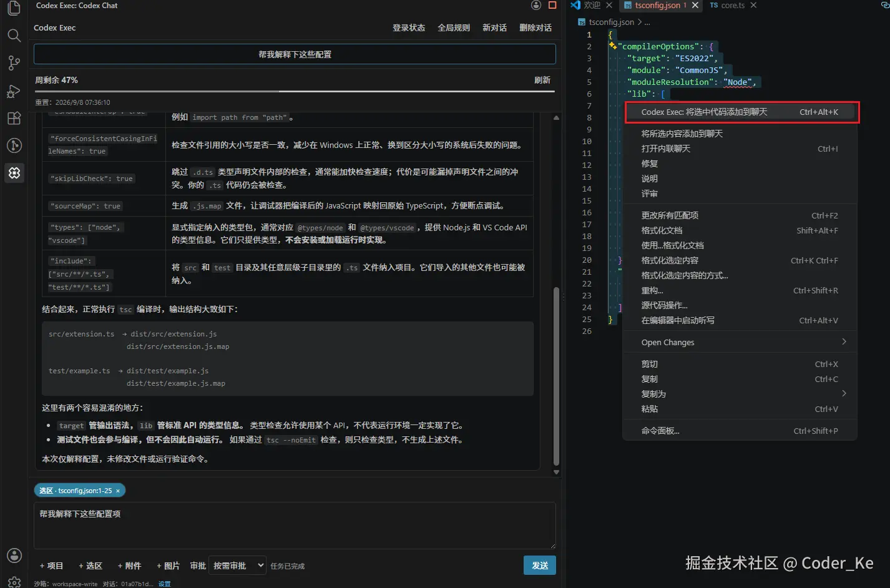
Task: Open the Extensions view icon
Action: pos(14,118)
